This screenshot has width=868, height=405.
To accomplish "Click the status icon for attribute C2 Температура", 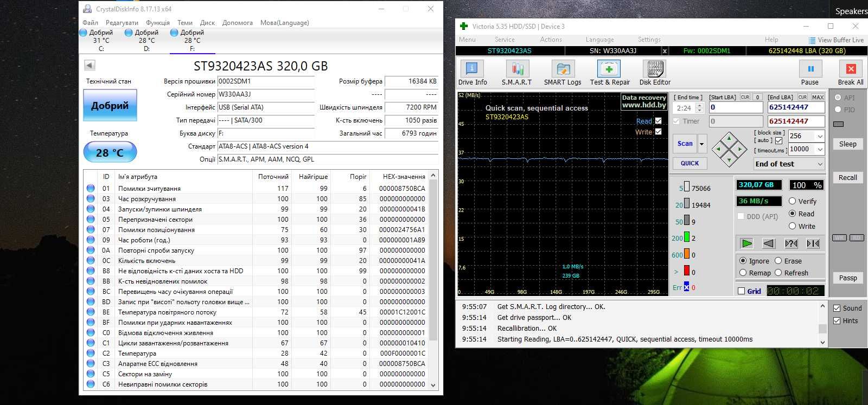I will coord(91,353).
